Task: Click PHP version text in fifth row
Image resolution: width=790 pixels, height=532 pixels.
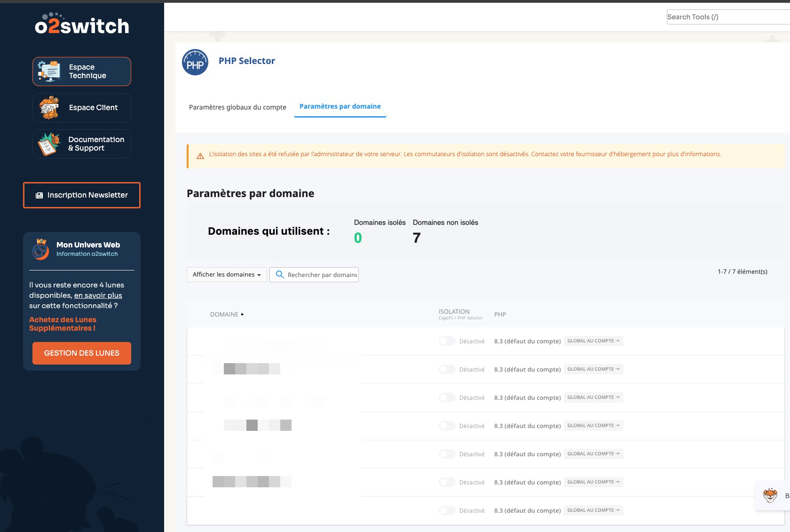Action: coord(528,454)
